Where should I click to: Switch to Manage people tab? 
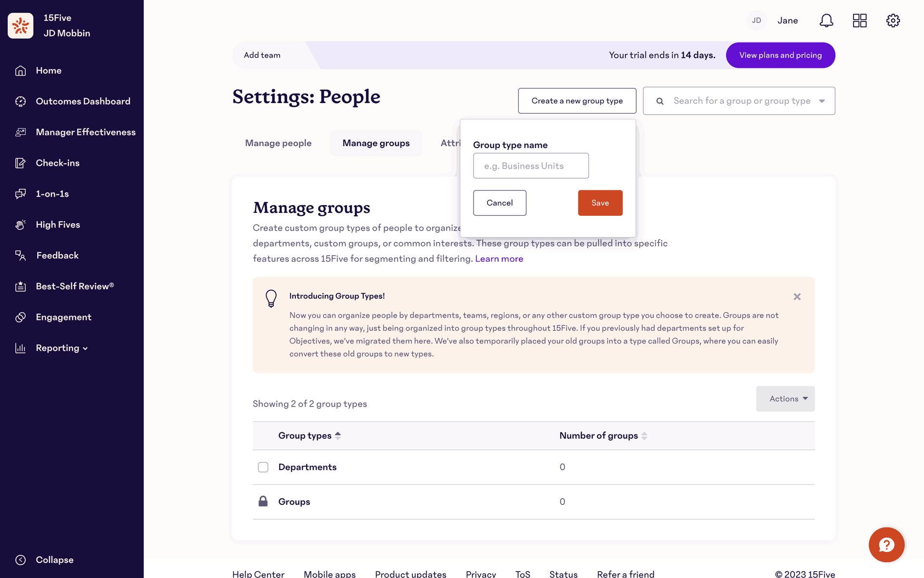278,143
